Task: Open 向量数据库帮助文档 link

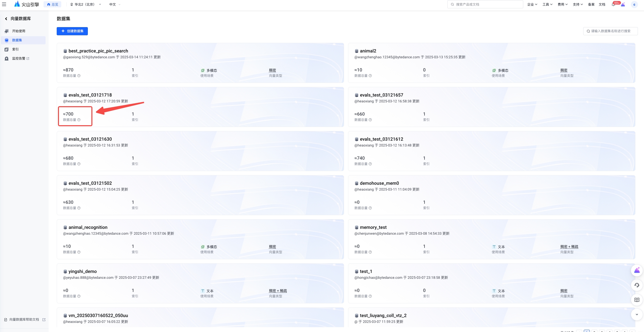Action: click(25, 320)
